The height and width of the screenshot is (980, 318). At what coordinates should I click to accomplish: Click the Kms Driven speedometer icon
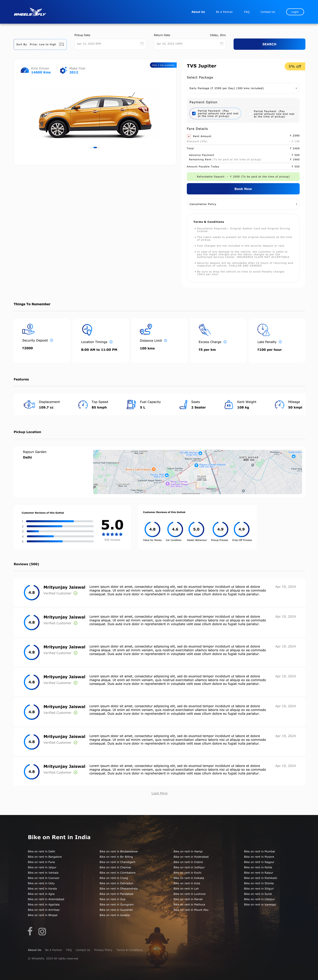[25, 70]
